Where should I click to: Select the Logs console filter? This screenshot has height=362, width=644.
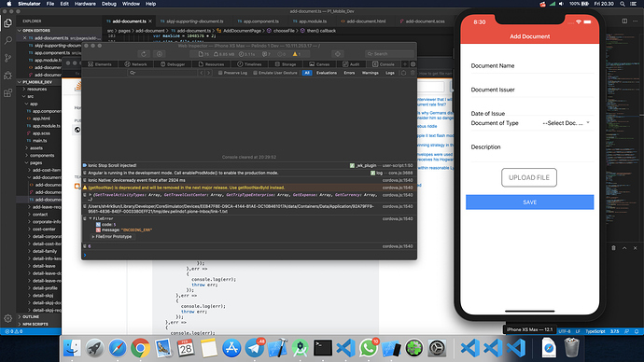(x=390, y=73)
